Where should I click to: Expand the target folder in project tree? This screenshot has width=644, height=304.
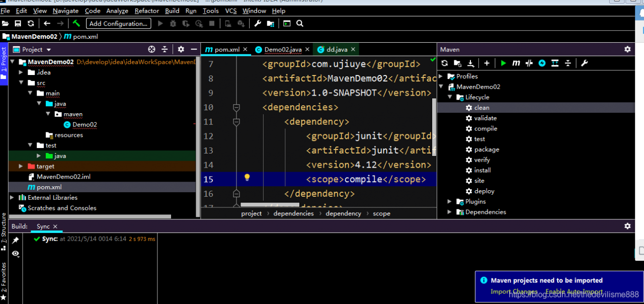click(21, 166)
